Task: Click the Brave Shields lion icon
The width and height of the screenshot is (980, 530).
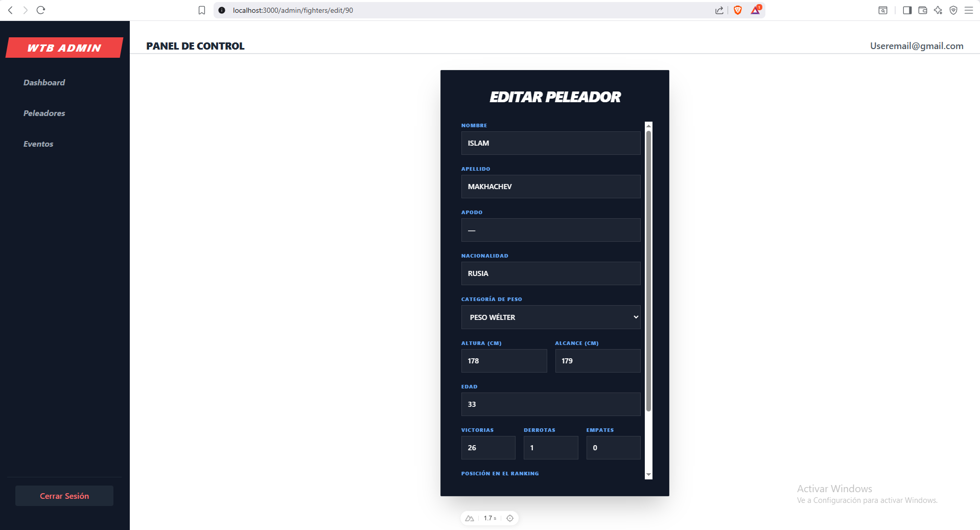Action: pos(737,10)
